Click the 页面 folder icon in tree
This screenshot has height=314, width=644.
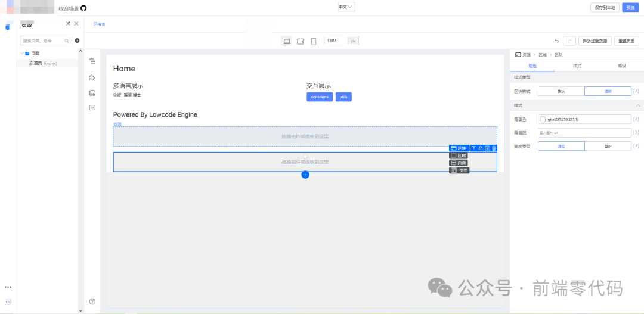[x=27, y=54]
